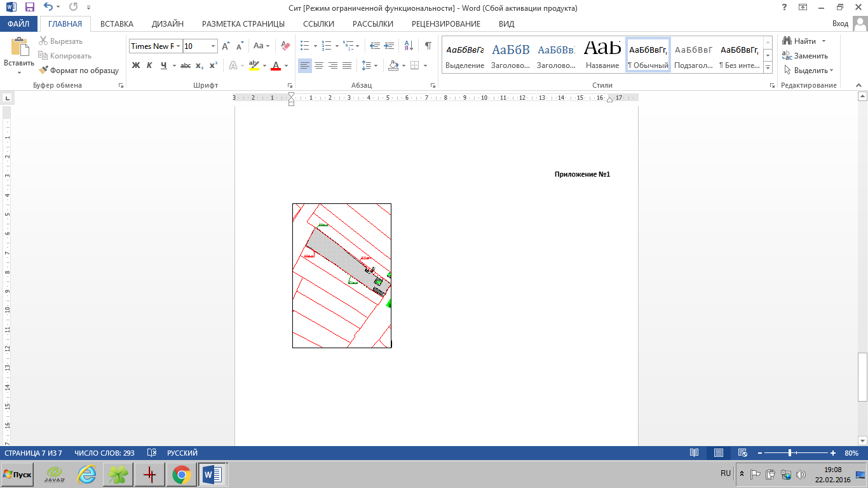Switch to РАЗМЕТКА СТРАНИЦЫ tab
The width and height of the screenshot is (868, 488).
click(243, 24)
